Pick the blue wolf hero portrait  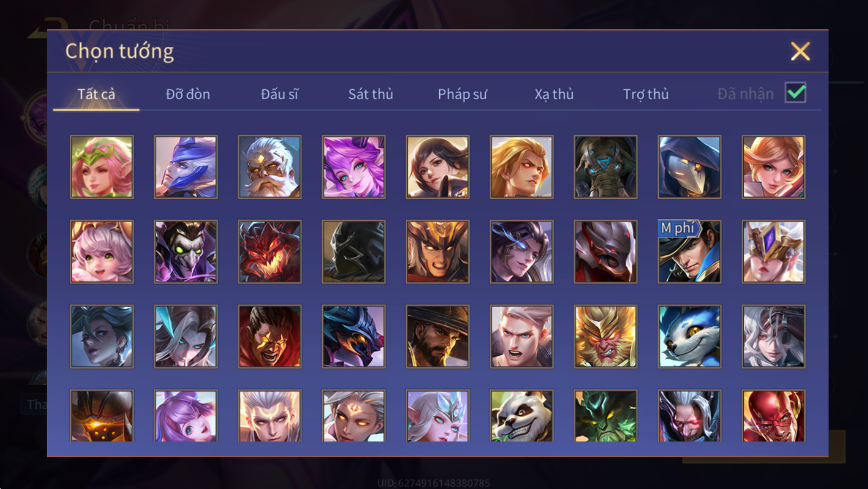click(x=689, y=336)
